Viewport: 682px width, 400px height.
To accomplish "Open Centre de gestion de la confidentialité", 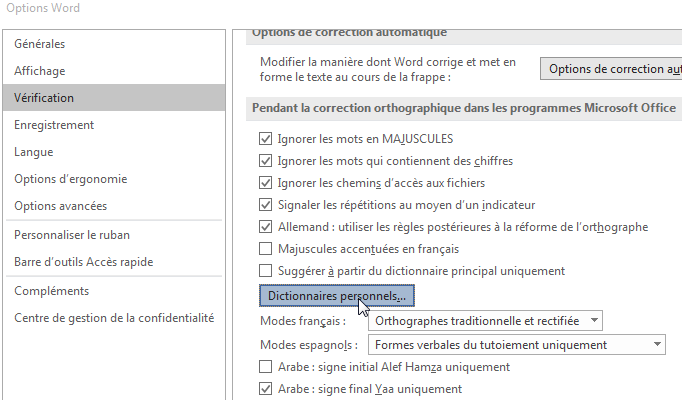I will pyautogui.click(x=114, y=318).
